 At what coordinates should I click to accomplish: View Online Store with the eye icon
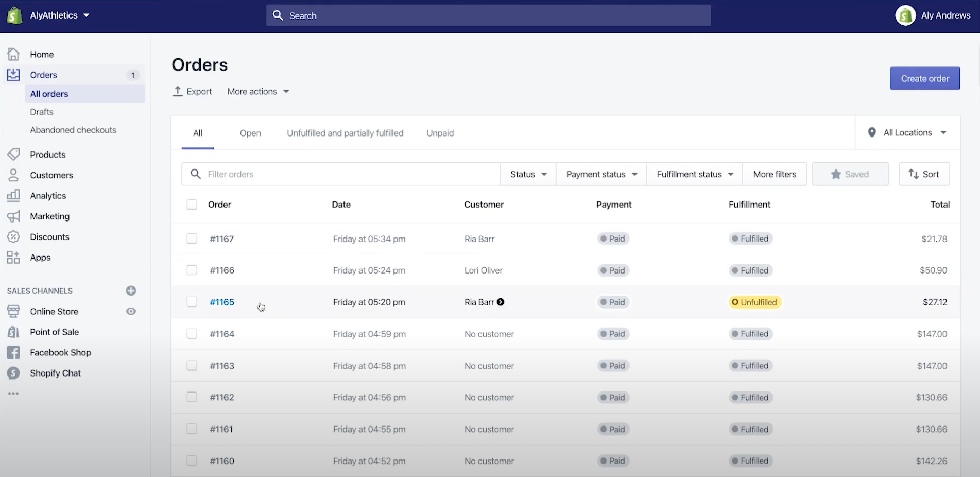[131, 311]
